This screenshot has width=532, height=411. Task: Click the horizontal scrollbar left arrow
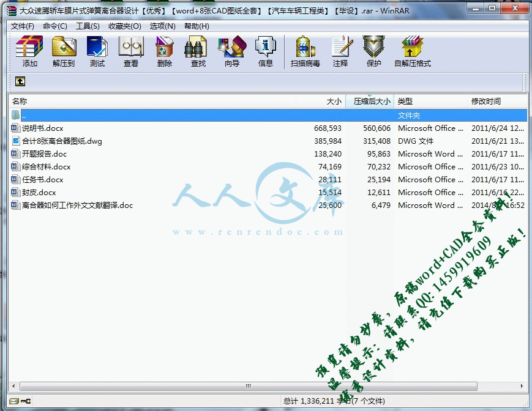pos(13,386)
